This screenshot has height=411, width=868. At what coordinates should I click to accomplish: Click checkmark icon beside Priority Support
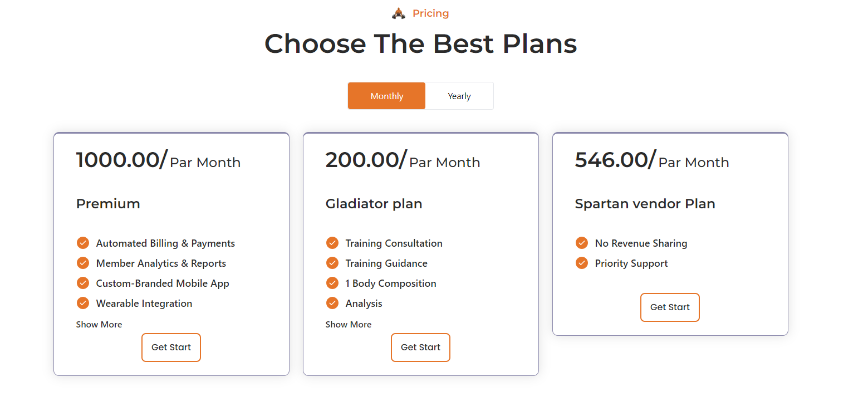pos(582,263)
